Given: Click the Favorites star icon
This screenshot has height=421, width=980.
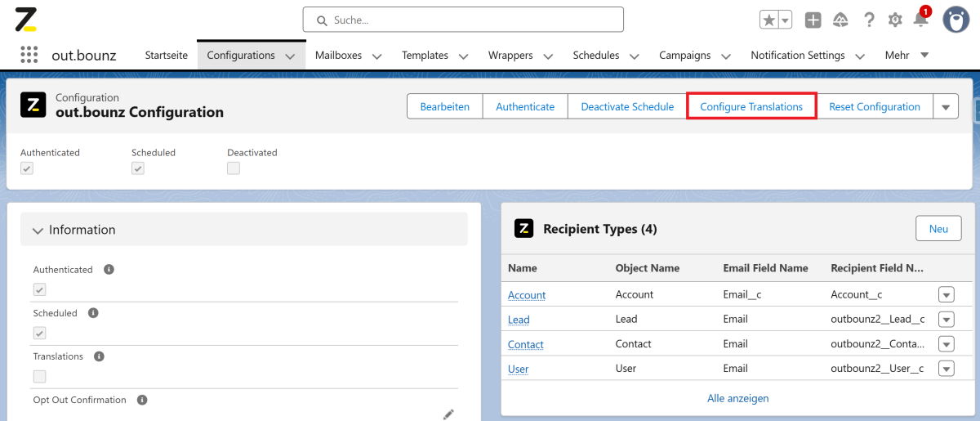Looking at the screenshot, I should (x=768, y=20).
